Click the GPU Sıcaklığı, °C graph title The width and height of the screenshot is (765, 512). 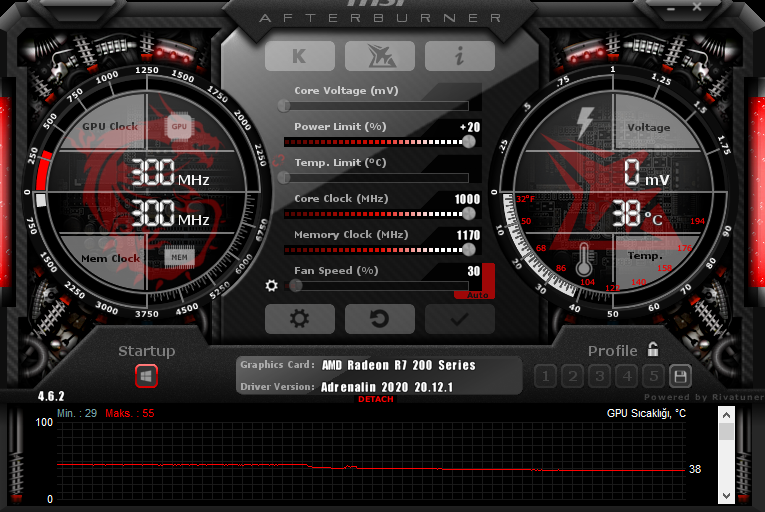646,413
